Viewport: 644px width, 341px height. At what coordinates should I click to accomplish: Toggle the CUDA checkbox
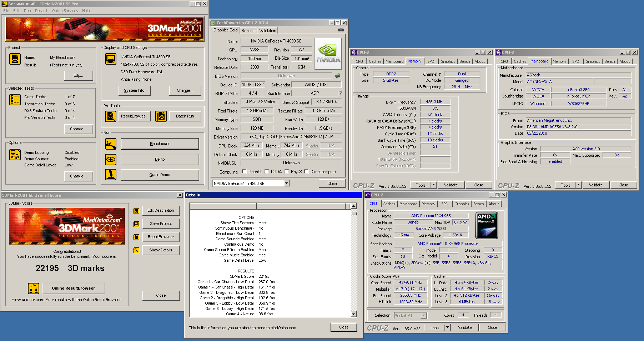[x=267, y=172]
